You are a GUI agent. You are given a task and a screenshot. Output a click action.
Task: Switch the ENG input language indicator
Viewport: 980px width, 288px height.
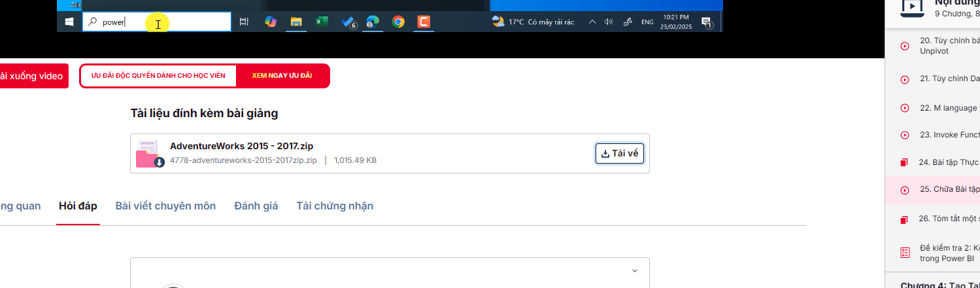coord(647,22)
